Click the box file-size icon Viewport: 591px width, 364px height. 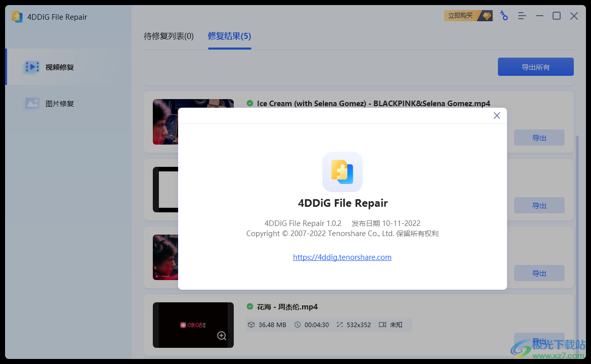click(251, 325)
